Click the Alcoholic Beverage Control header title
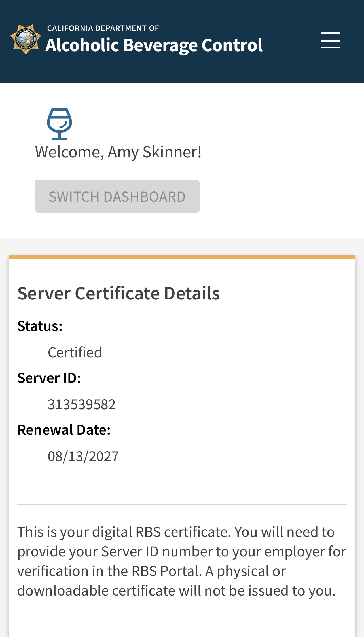Image resolution: width=364 pixels, height=637 pixels. tap(154, 45)
